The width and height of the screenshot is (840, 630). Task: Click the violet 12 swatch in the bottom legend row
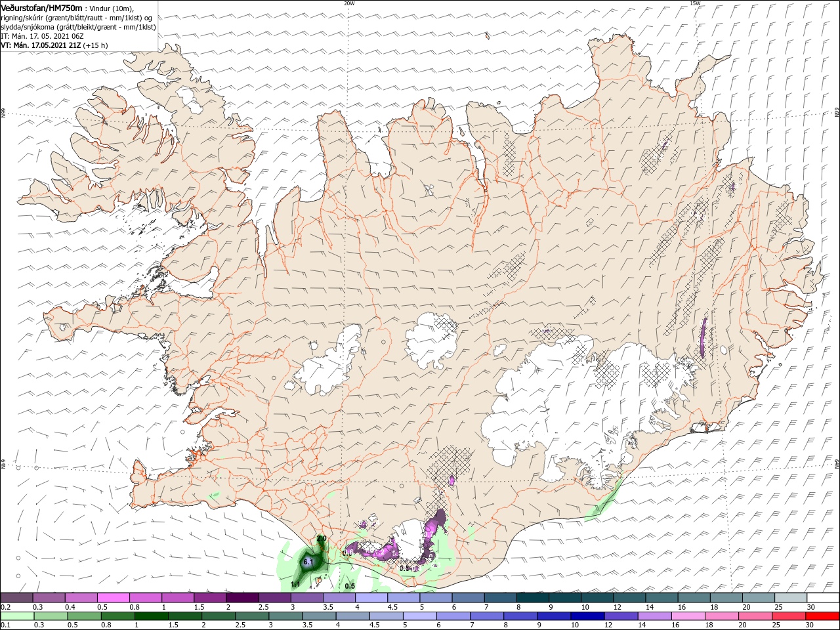point(621,616)
